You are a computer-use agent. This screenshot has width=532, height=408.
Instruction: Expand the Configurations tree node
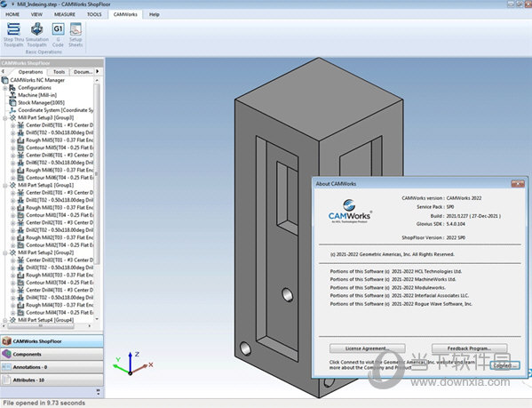tap(5, 88)
